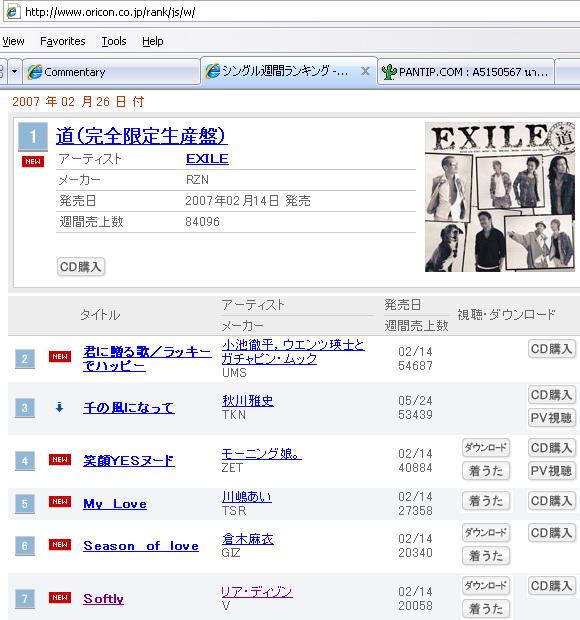Click the CD購入 button under the EXILE entry

pyautogui.click(x=81, y=267)
